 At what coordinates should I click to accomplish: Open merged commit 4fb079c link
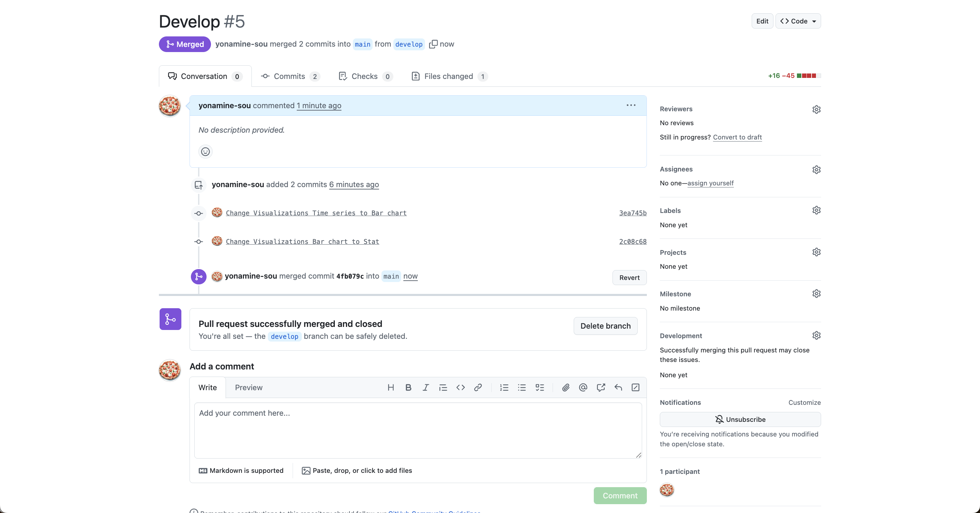point(350,276)
